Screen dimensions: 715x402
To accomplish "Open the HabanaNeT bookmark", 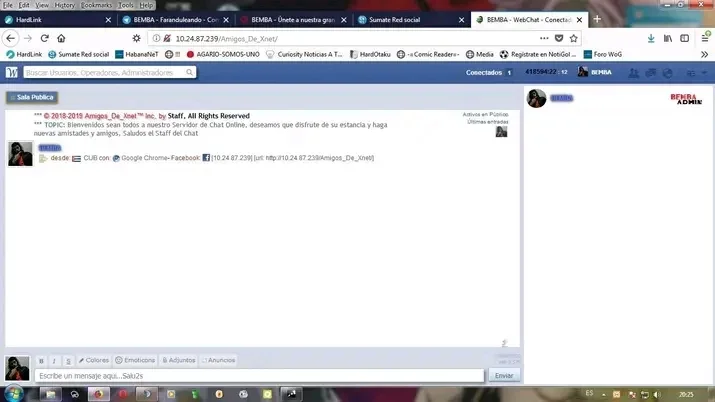I will [136, 54].
